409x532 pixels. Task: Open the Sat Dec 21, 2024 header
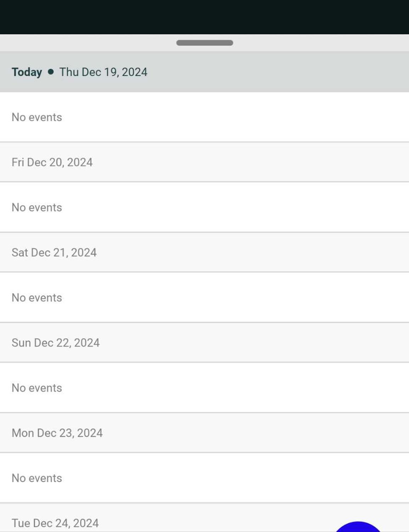54,253
